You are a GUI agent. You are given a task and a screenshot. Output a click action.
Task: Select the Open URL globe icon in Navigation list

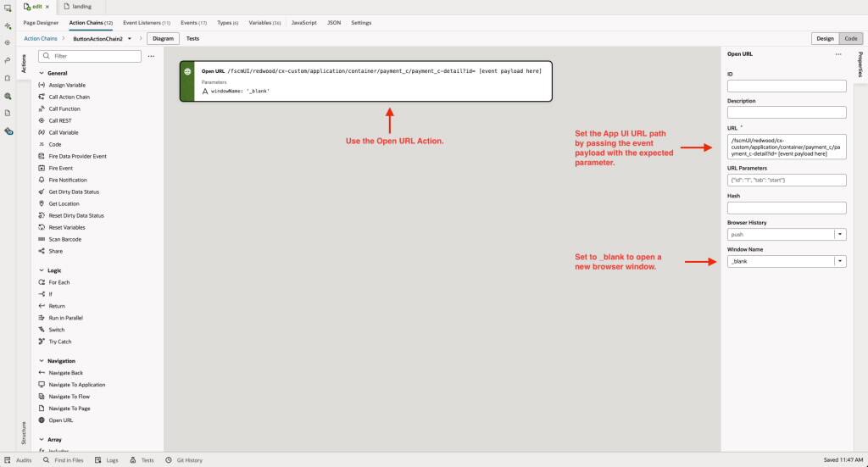(x=42, y=420)
